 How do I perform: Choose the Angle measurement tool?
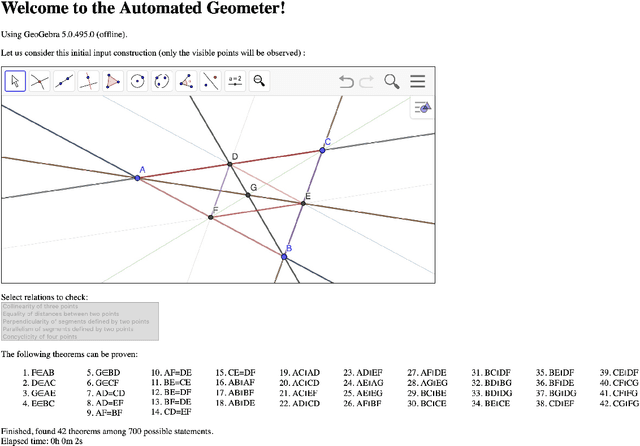pos(186,82)
